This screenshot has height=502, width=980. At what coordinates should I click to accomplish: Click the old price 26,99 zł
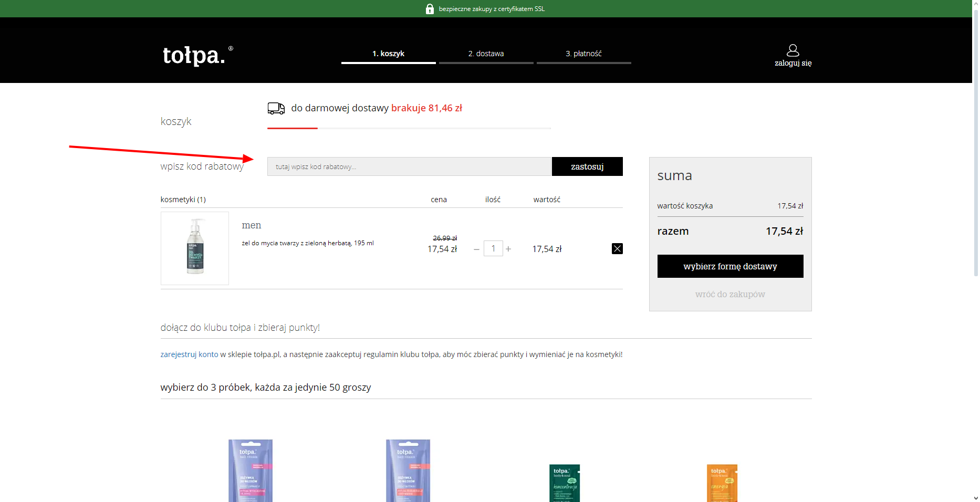pyautogui.click(x=445, y=238)
